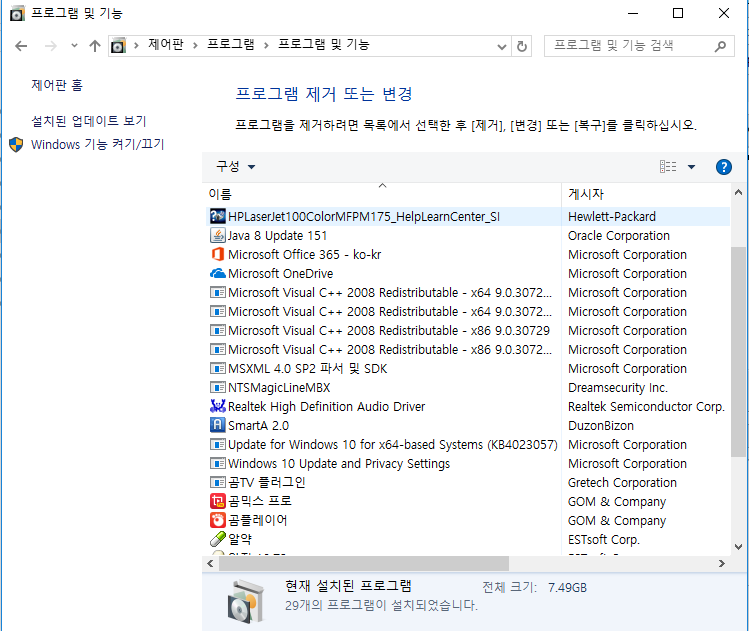Open the 제어판 홈 link
749x631 pixels.
point(57,86)
